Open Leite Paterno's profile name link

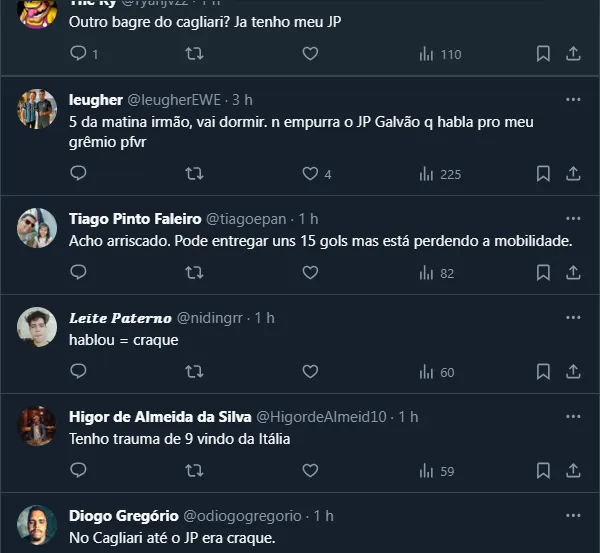pyautogui.click(x=119, y=317)
